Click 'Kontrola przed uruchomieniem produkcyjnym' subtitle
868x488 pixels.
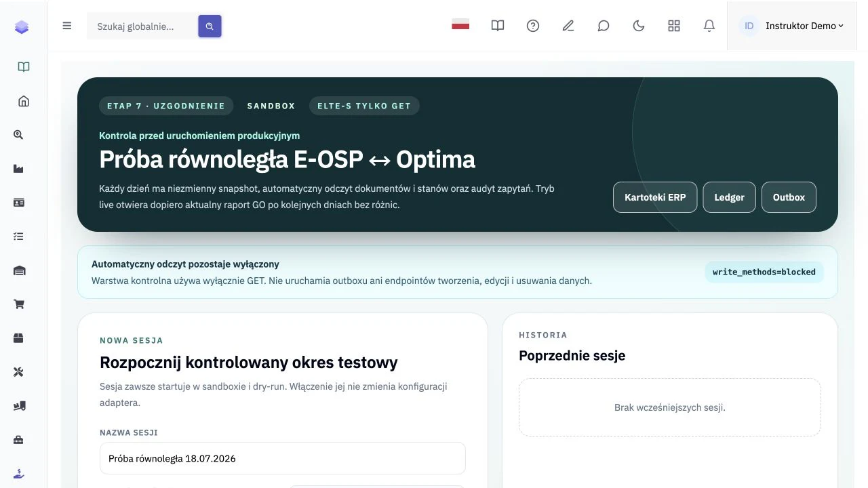[x=199, y=136]
